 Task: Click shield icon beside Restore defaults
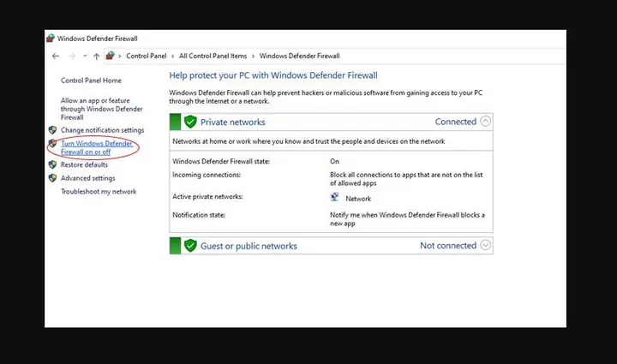(53, 164)
